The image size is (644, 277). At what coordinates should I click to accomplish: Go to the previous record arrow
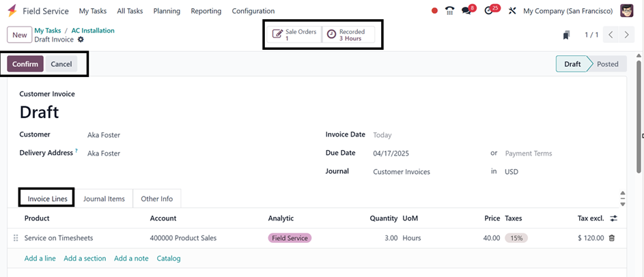point(611,35)
